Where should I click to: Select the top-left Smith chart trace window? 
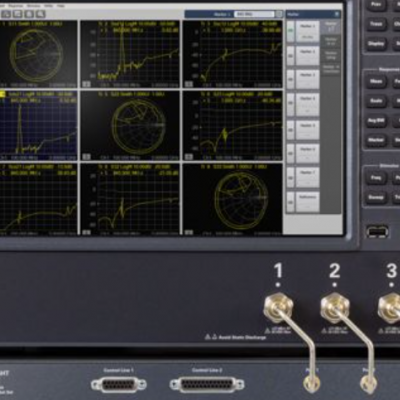pyautogui.click(x=39, y=54)
